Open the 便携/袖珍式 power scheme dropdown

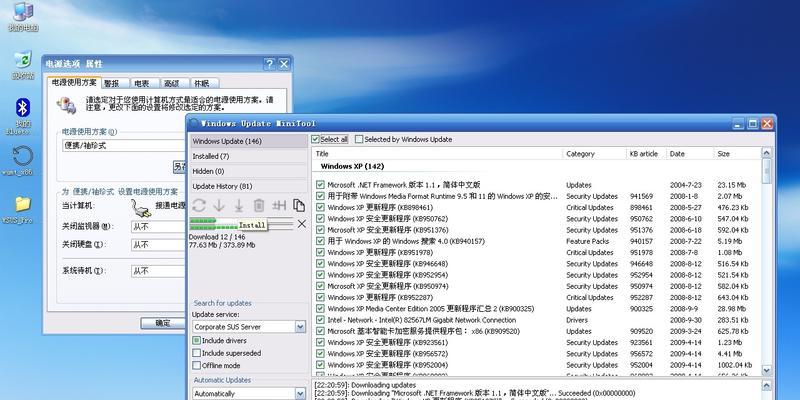tap(124, 145)
